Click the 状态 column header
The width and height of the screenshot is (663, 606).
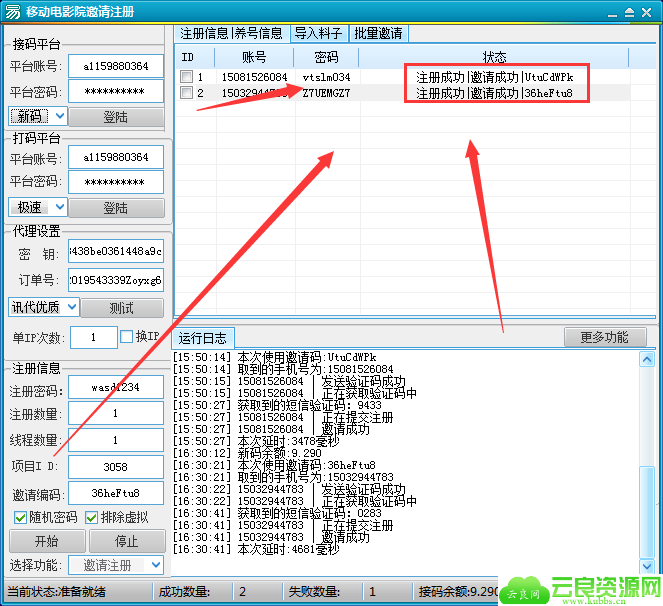click(x=494, y=57)
